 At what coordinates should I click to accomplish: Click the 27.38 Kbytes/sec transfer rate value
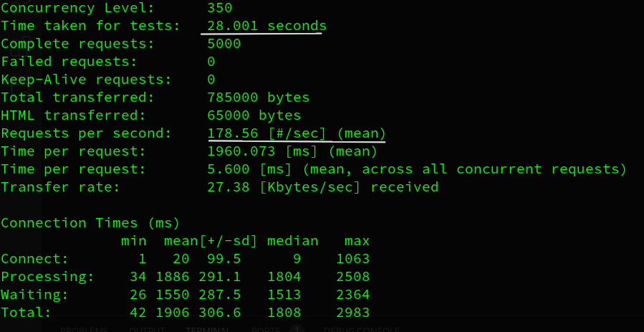point(322,187)
